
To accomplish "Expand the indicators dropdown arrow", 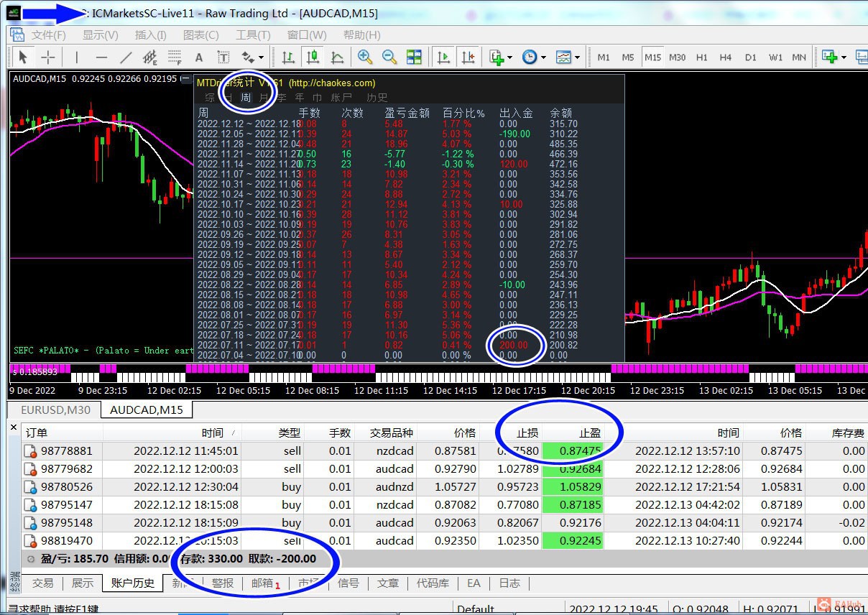I will 509,57.
